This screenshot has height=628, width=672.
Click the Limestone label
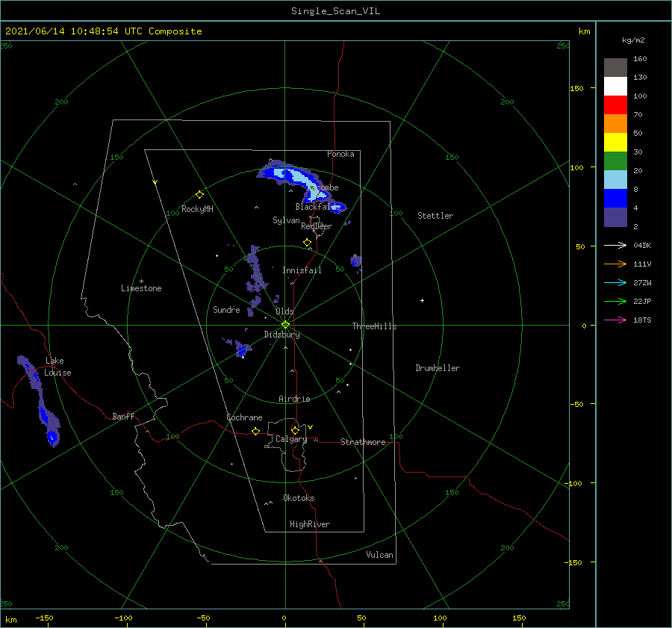coord(141,288)
